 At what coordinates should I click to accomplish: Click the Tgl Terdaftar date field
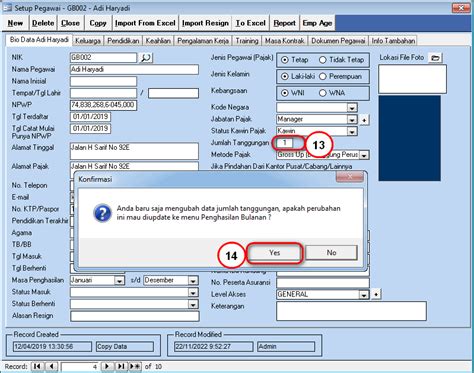[x=90, y=117]
